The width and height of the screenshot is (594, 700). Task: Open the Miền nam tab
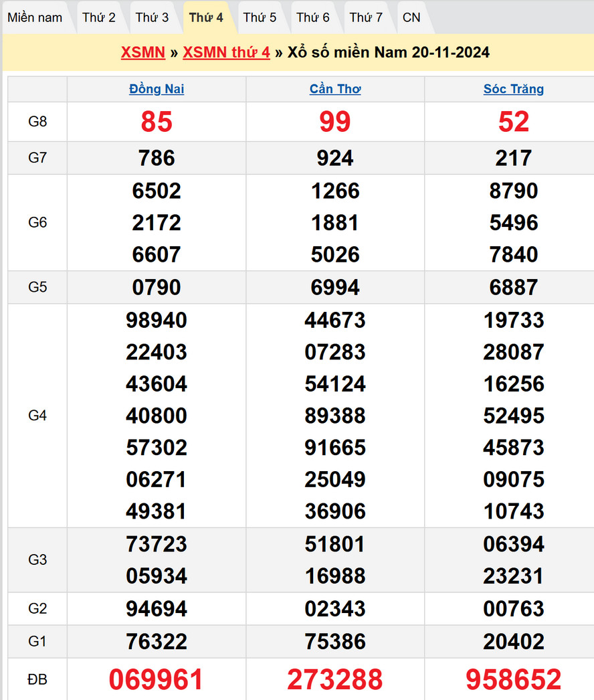pos(35,17)
